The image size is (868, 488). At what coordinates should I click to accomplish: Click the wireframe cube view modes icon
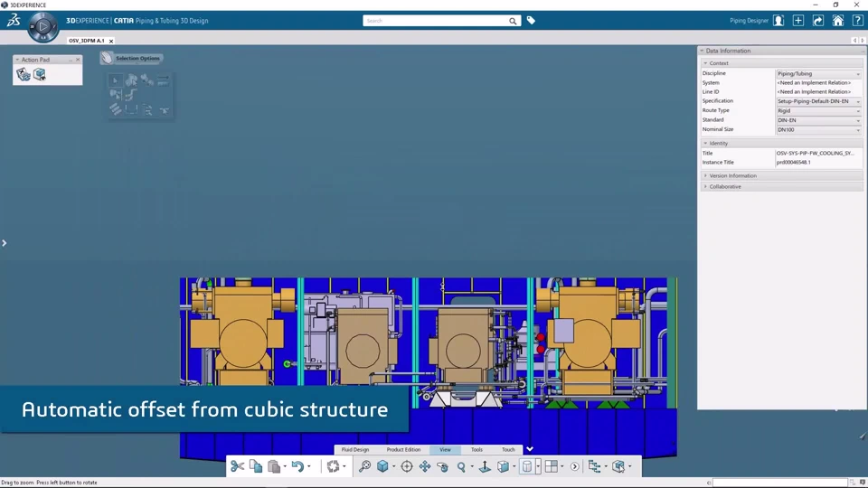(503, 466)
